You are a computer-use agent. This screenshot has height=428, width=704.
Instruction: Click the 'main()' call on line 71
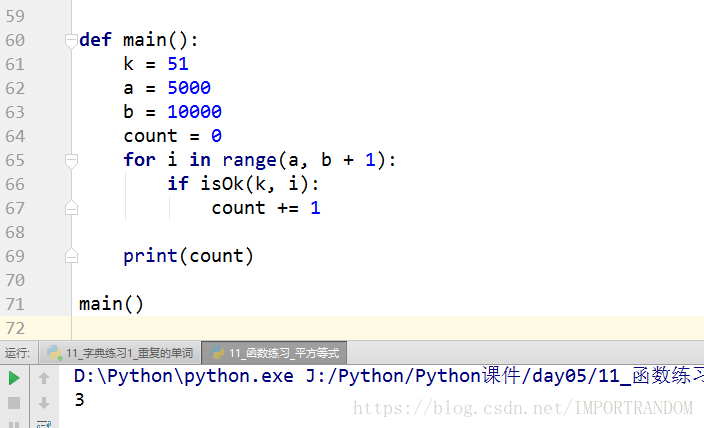(x=111, y=304)
